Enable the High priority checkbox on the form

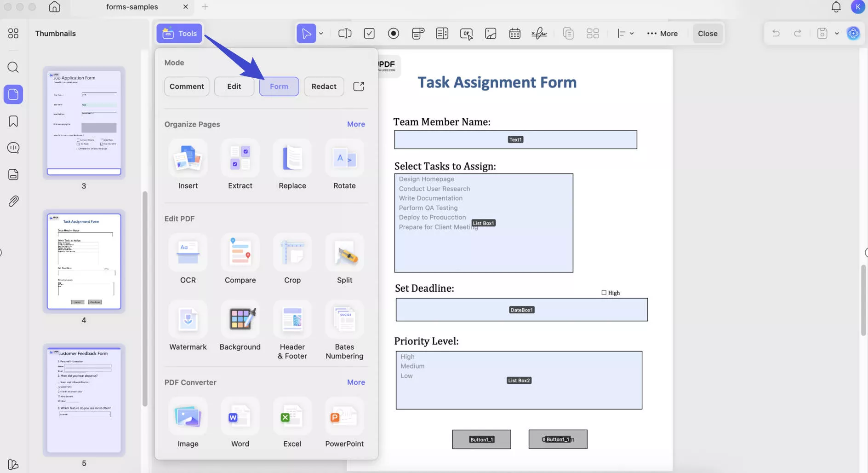pyautogui.click(x=603, y=292)
